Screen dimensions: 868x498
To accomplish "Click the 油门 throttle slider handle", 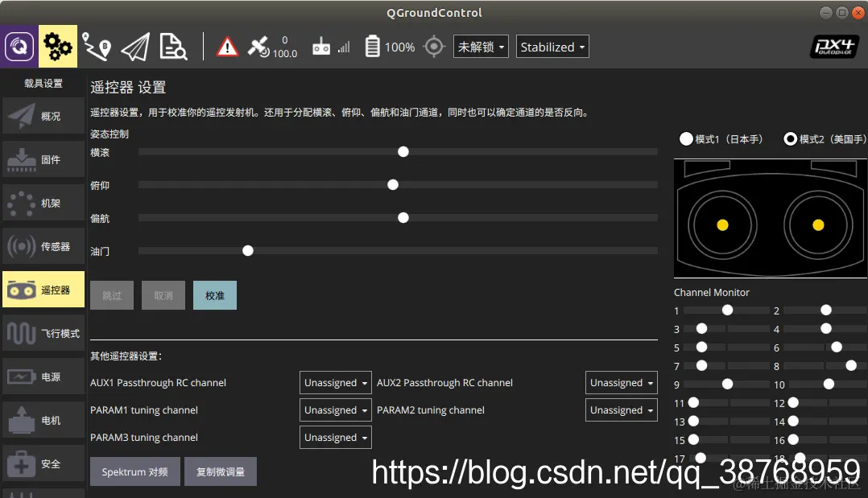I will tap(247, 250).
